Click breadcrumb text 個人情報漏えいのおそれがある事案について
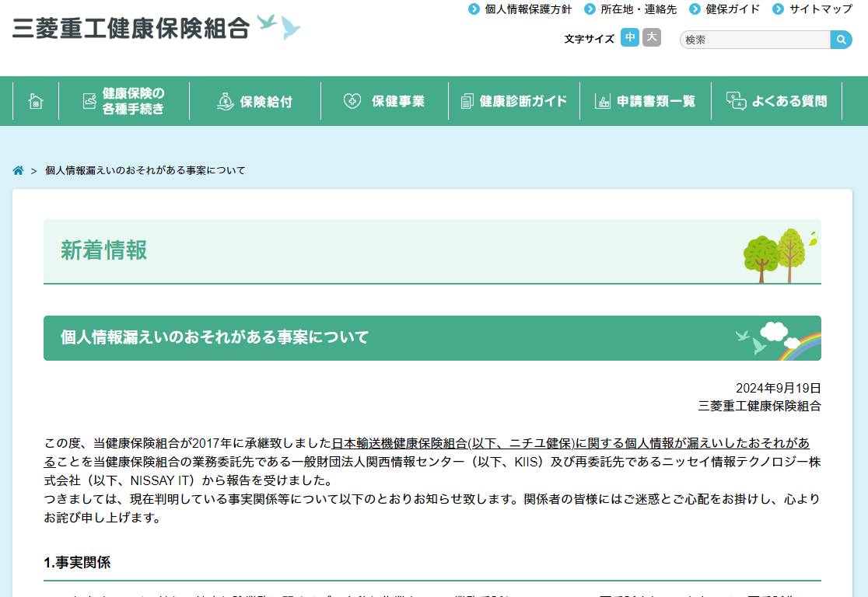This screenshot has width=868, height=597. [x=145, y=170]
